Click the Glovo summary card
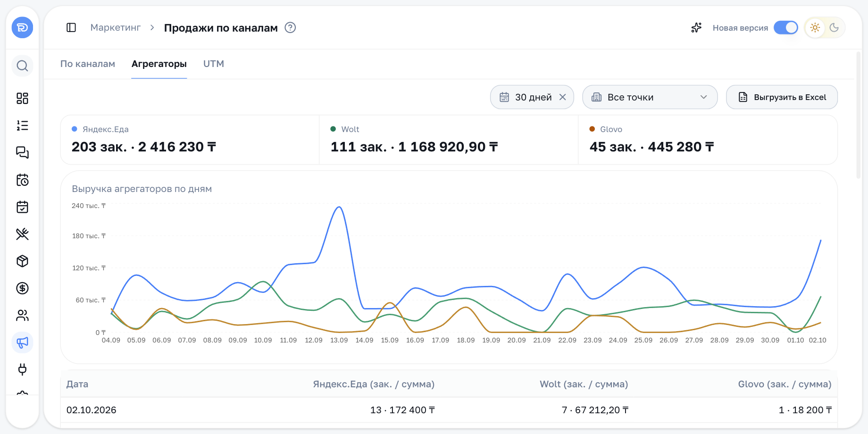 coord(708,140)
